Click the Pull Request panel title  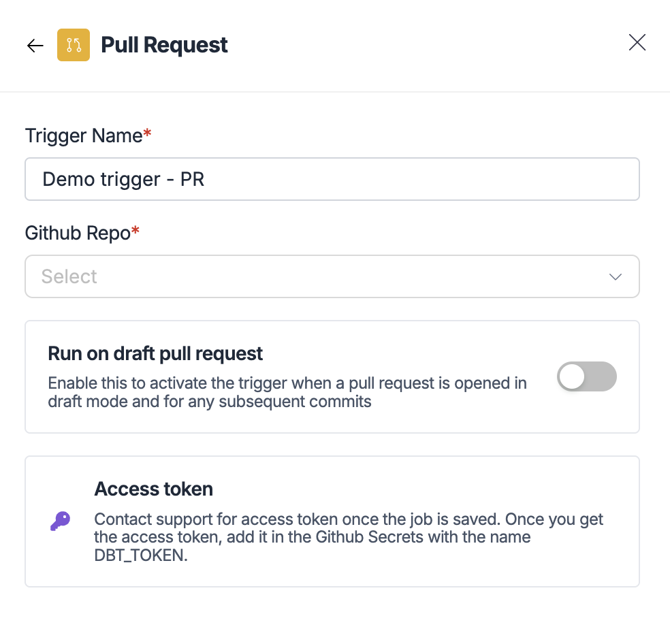pos(164,45)
